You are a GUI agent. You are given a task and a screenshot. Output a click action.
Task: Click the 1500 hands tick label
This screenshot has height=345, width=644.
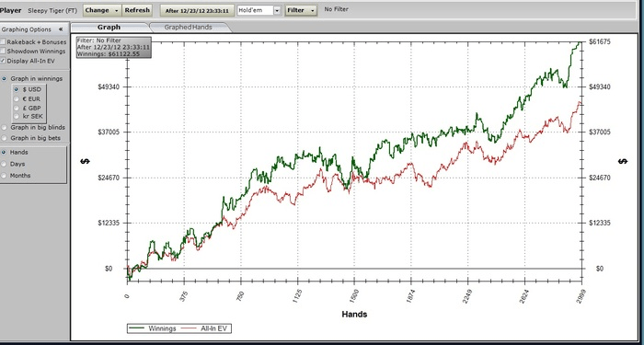click(x=354, y=295)
